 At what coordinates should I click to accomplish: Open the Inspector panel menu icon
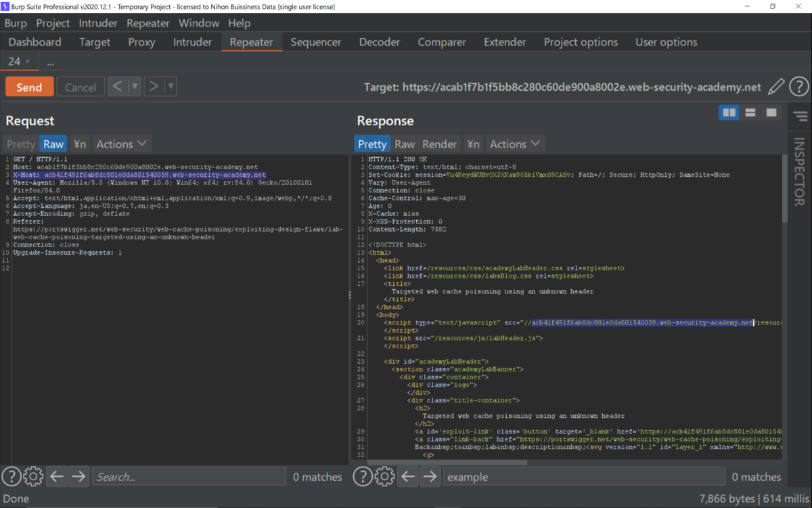pyautogui.click(x=801, y=117)
